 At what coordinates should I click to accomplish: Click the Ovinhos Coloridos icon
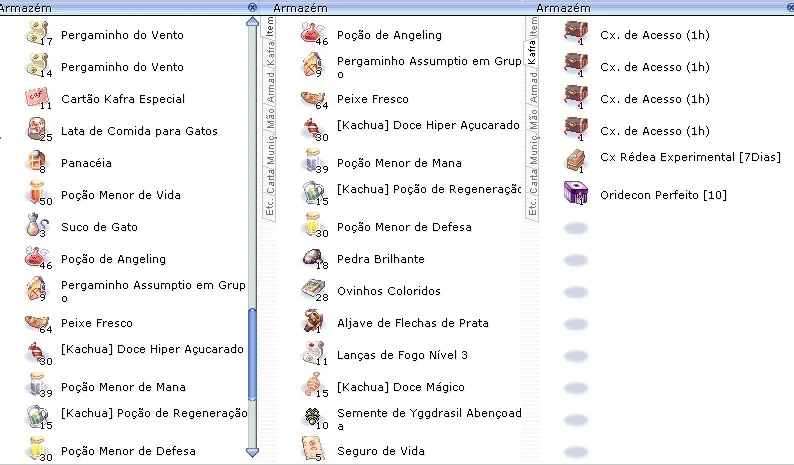click(314, 289)
